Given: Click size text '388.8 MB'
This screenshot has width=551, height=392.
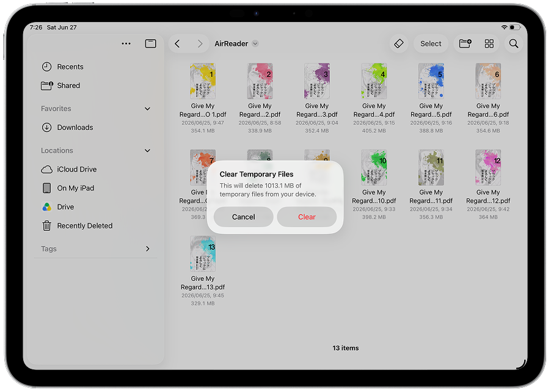Looking at the screenshot, I should tap(431, 131).
